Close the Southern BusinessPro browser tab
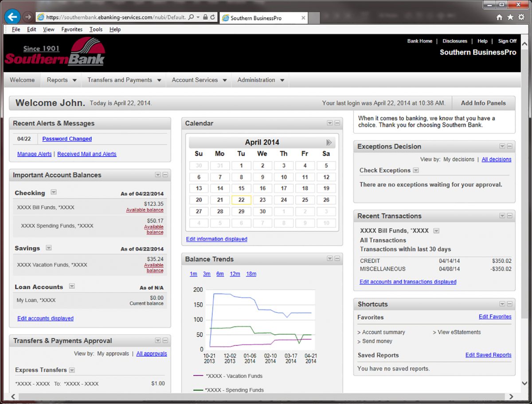 [x=303, y=18]
